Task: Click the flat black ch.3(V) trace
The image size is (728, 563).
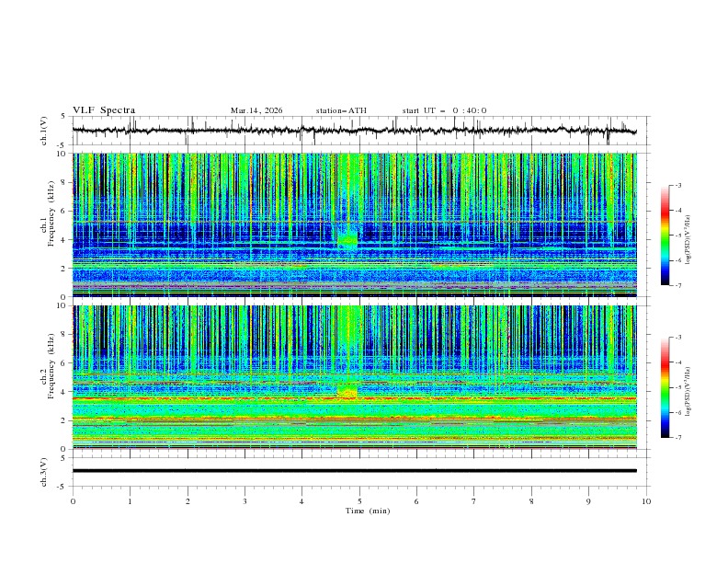Action: point(358,471)
